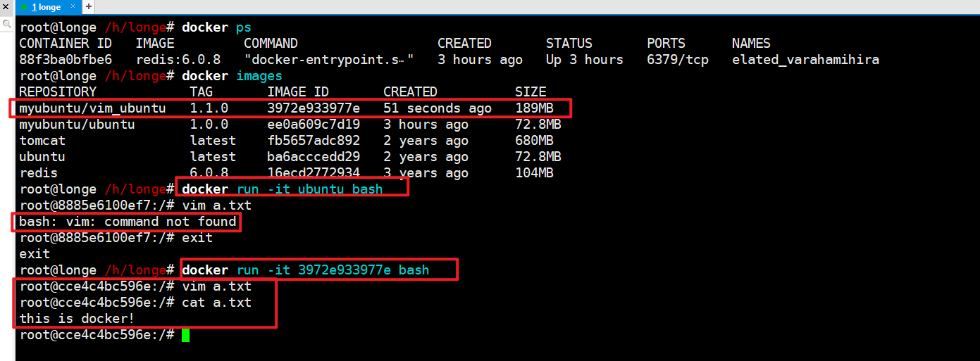
Task: Click the '104MB' size value
Action: coord(534,173)
